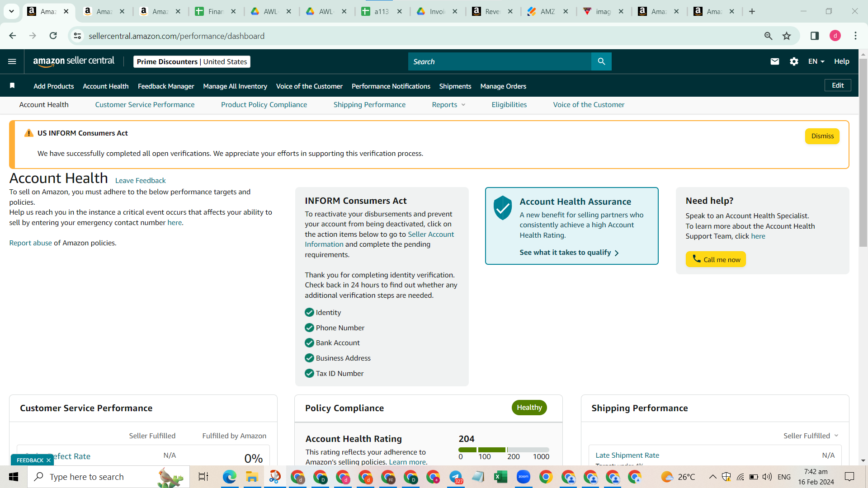
Task: Open the Eligibilities tab
Action: 509,105
